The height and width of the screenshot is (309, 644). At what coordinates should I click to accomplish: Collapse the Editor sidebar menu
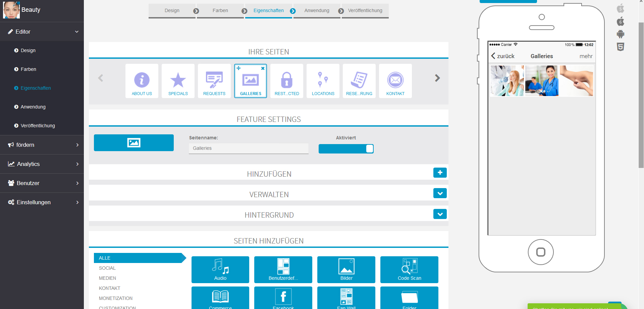coord(42,32)
